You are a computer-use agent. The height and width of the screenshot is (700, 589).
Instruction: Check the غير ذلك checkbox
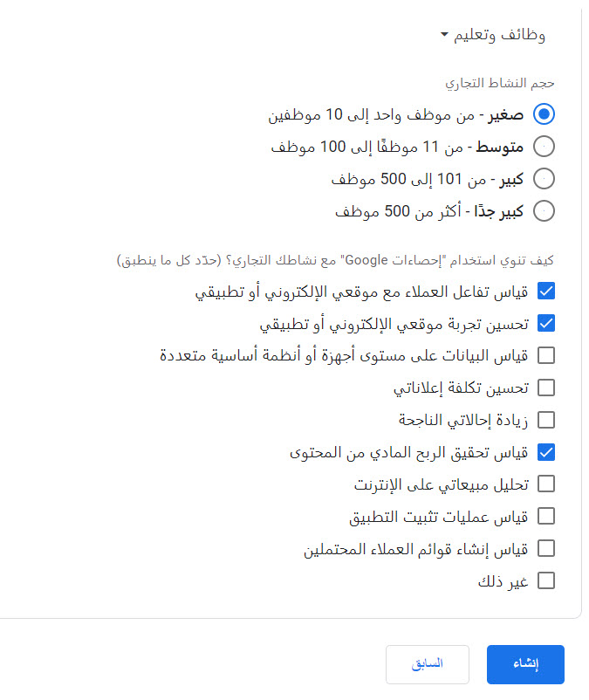coord(546,580)
